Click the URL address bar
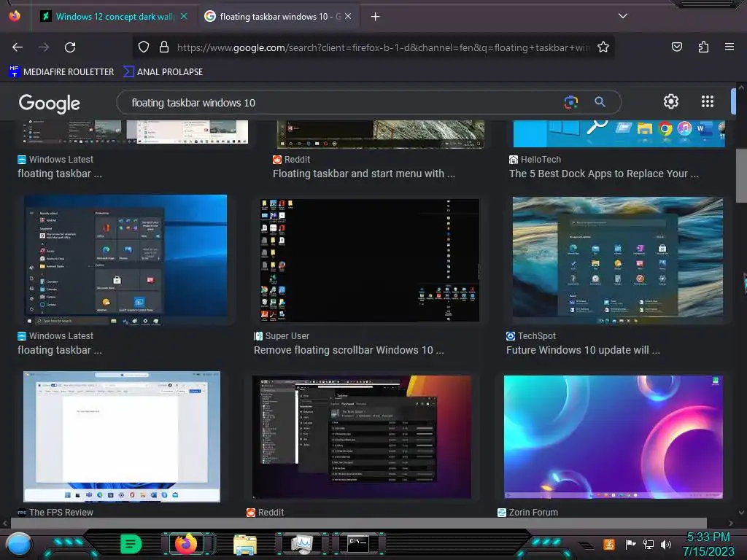 [x=383, y=47]
